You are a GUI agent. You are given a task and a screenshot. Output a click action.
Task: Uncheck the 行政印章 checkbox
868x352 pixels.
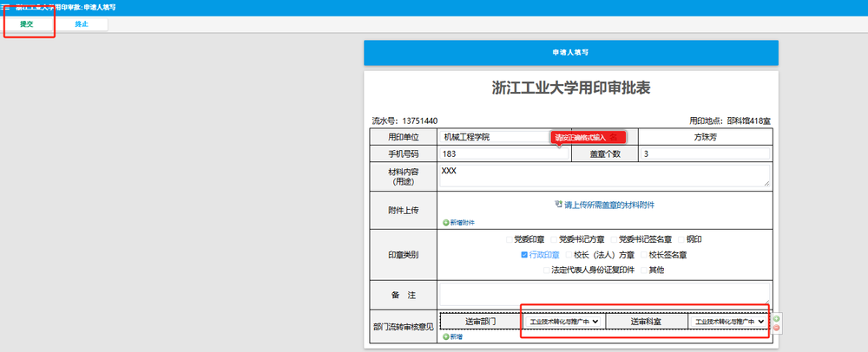(524, 255)
